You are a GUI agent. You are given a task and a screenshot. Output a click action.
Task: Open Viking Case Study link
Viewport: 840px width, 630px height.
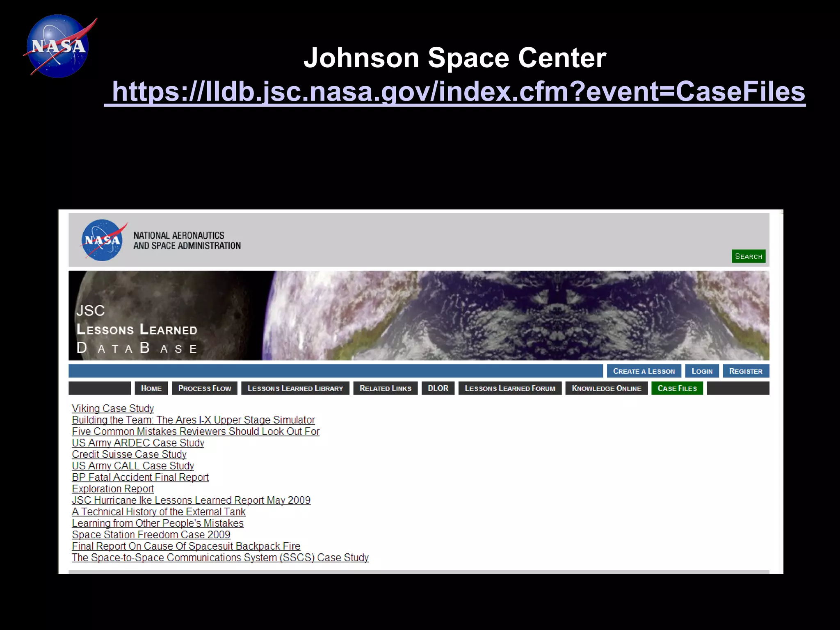(113, 409)
